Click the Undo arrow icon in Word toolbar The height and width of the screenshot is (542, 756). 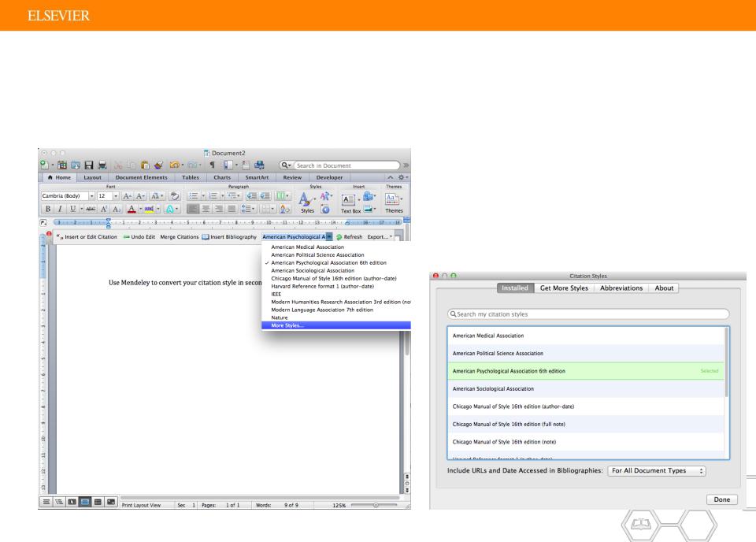point(174,165)
